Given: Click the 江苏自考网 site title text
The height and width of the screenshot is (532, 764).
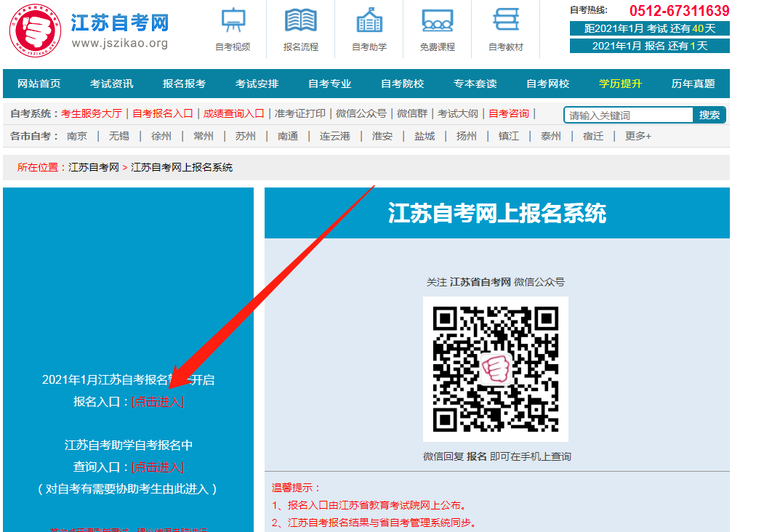Looking at the screenshot, I should 120,23.
